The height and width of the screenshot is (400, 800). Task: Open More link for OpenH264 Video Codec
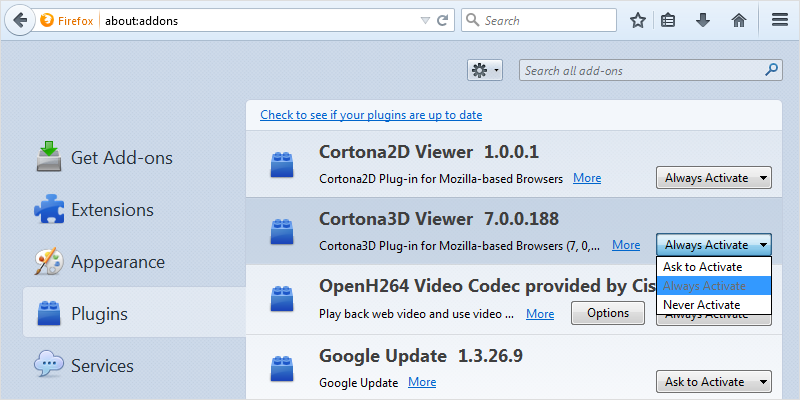pos(540,314)
